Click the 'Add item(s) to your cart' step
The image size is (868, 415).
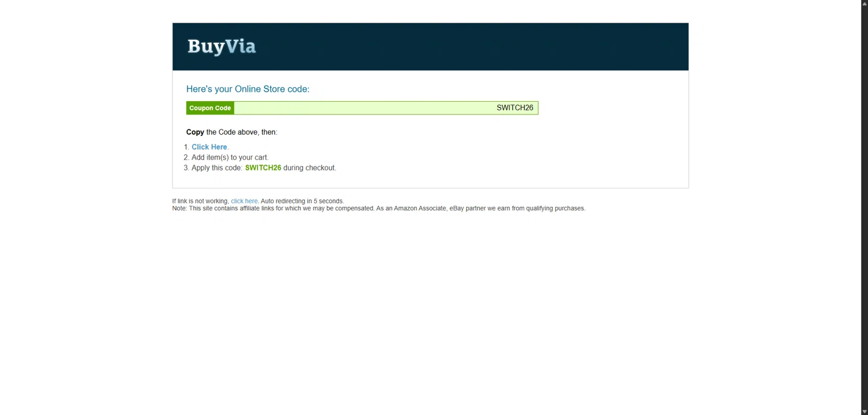point(230,157)
